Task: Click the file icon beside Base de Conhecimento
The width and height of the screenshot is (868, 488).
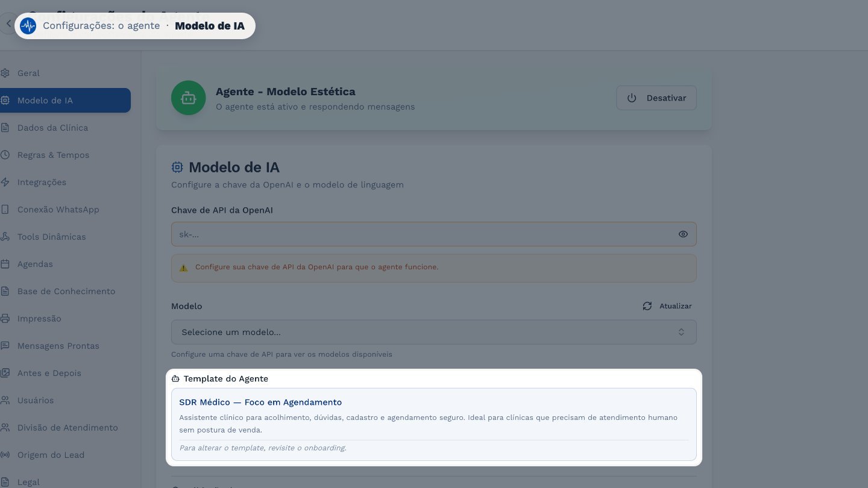Action: (x=5, y=291)
